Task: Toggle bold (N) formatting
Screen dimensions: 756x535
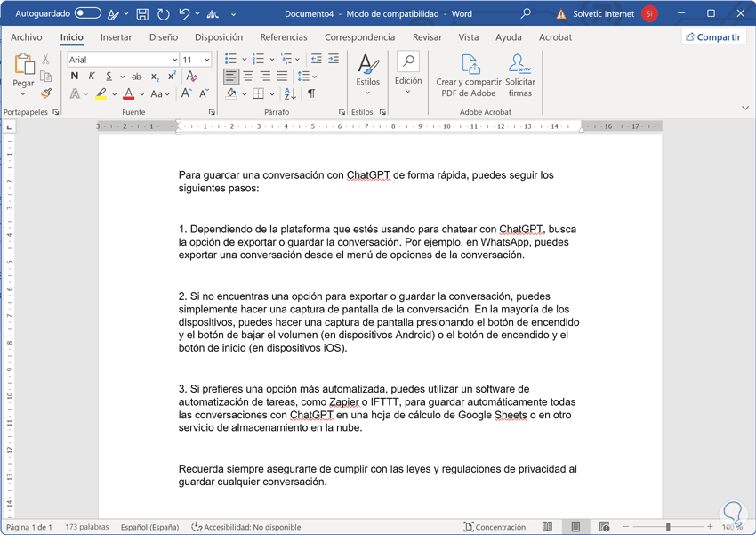Action: pyautogui.click(x=74, y=77)
